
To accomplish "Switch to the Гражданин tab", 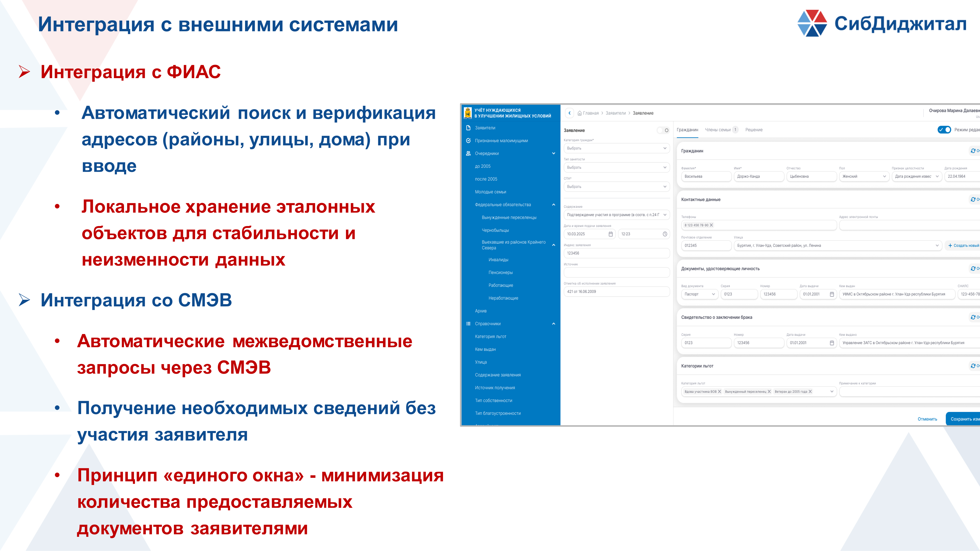I will coord(687,130).
